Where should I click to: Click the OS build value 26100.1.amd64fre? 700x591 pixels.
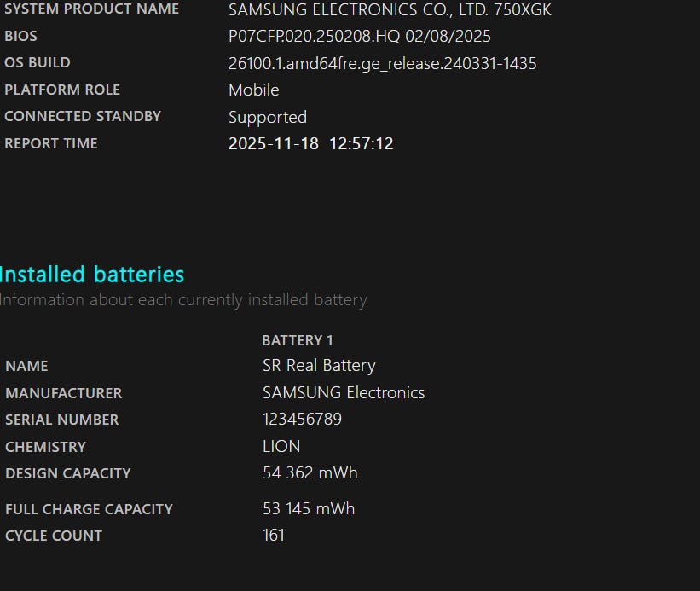coord(382,63)
